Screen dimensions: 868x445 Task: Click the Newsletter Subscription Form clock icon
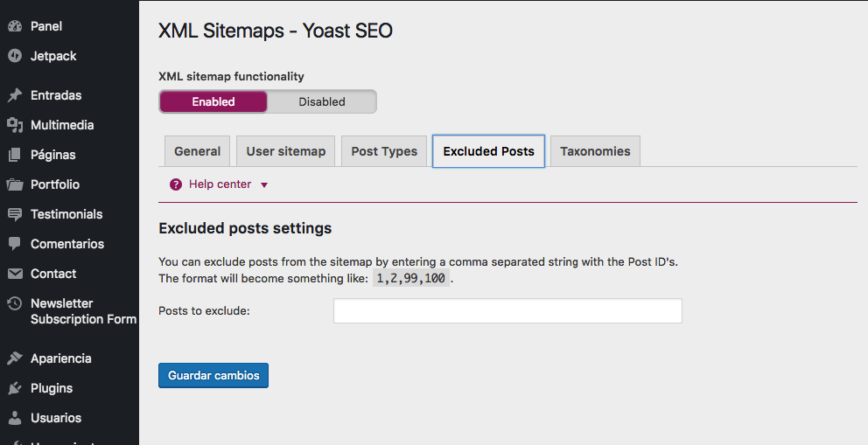[15, 303]
